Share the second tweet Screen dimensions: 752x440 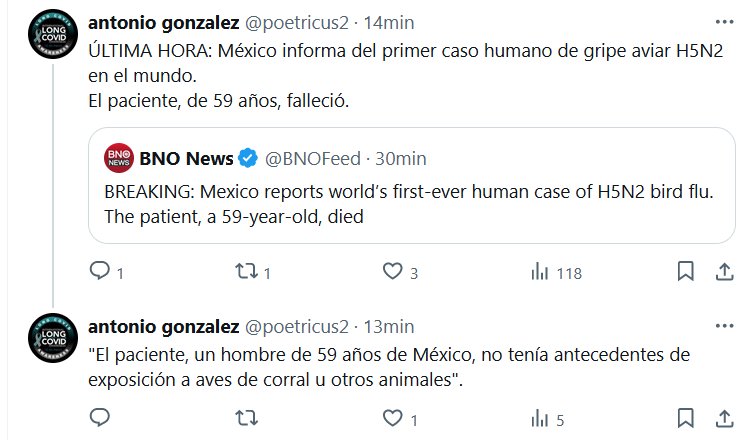724,417
